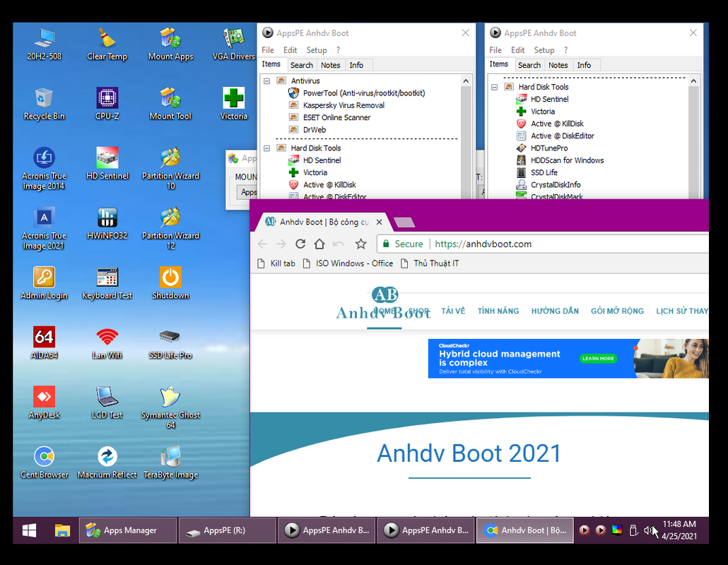Click the volume icon in system tray
Screen dimensions: 728x565
647,530
